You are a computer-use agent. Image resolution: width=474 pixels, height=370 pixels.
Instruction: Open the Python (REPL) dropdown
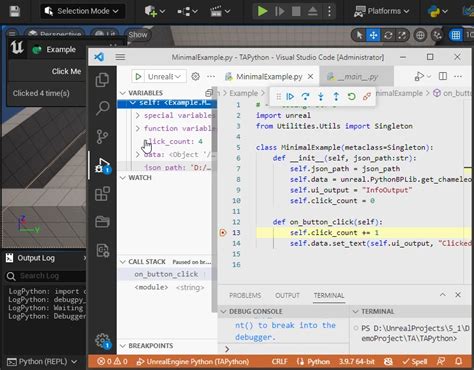[x=42, y=362]
